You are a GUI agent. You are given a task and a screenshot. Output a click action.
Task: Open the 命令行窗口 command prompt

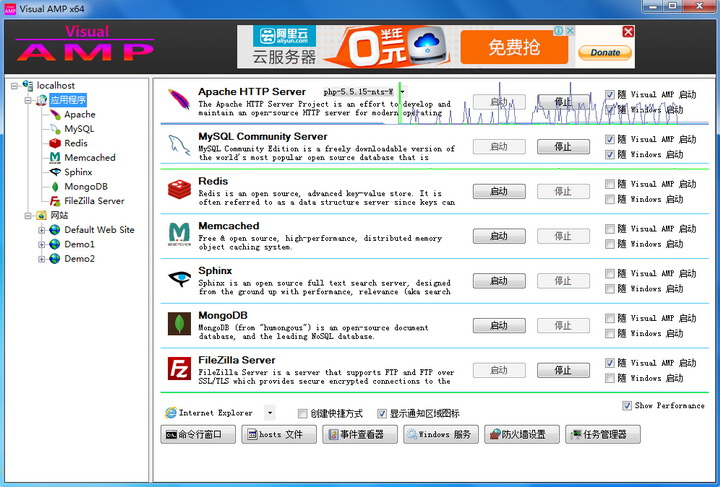click(198, 434)
